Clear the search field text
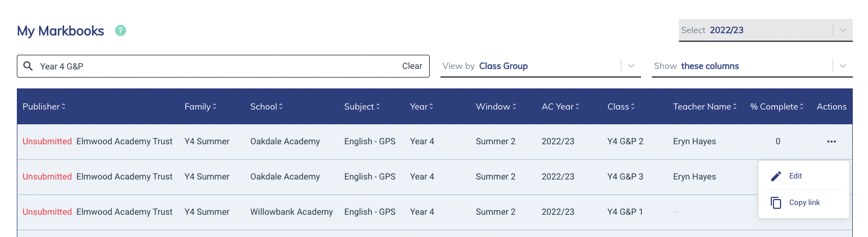 (412, 66)
